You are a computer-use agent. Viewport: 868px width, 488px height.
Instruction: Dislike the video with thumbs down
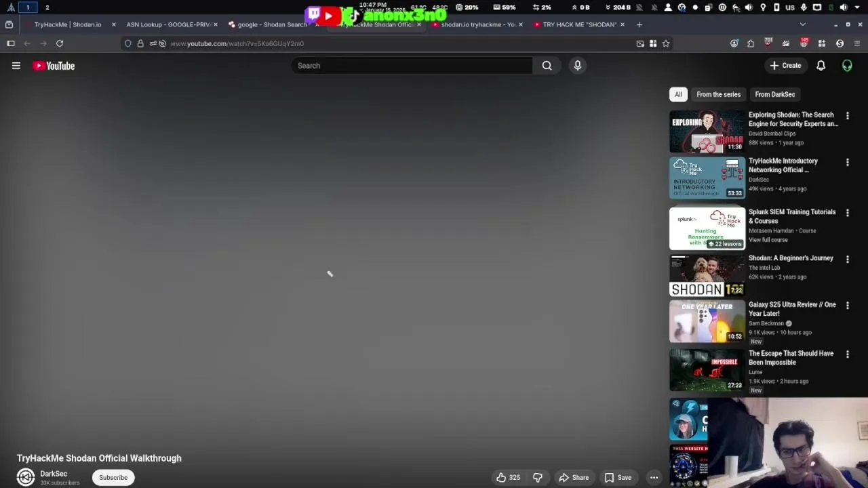(x=538, y=477)
